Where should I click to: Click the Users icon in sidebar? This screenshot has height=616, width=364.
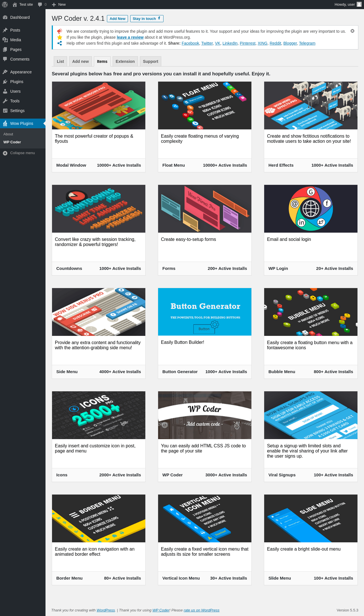[5, 91]
